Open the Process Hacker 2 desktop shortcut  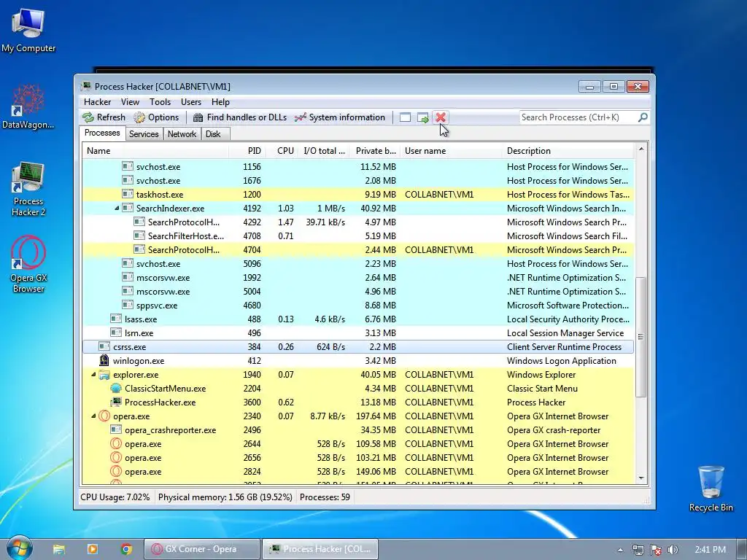point(28,190)
